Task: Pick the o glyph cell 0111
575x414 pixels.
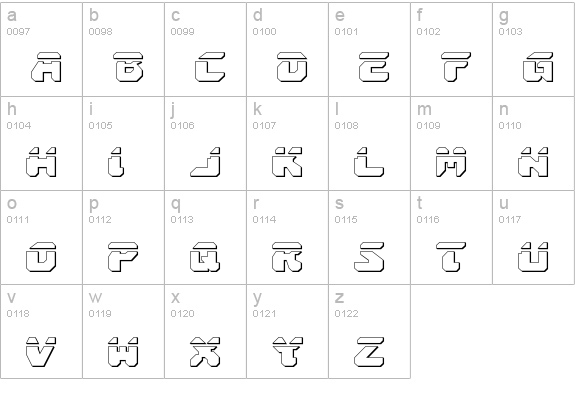Action: pos(41,237)
